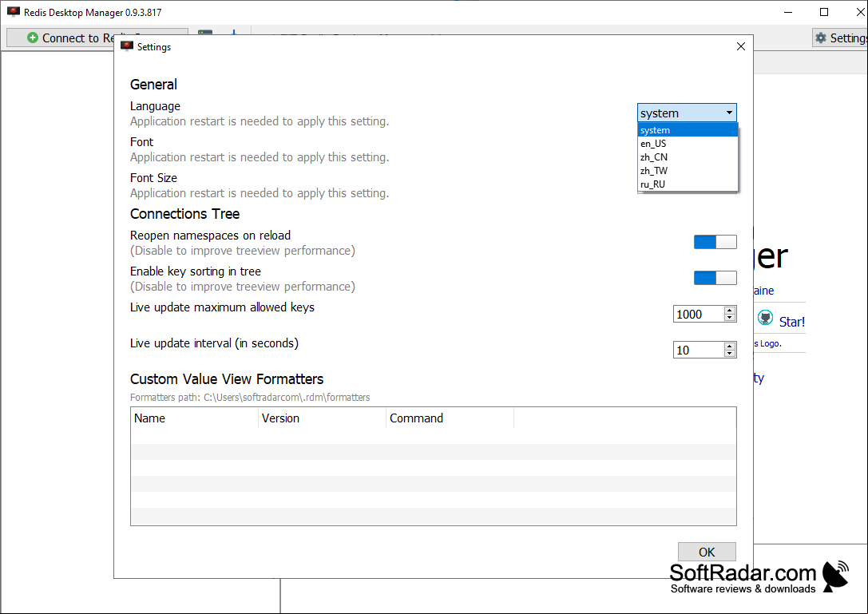Click the gear icon beside Settings in main window

click(x=821, y=38)
